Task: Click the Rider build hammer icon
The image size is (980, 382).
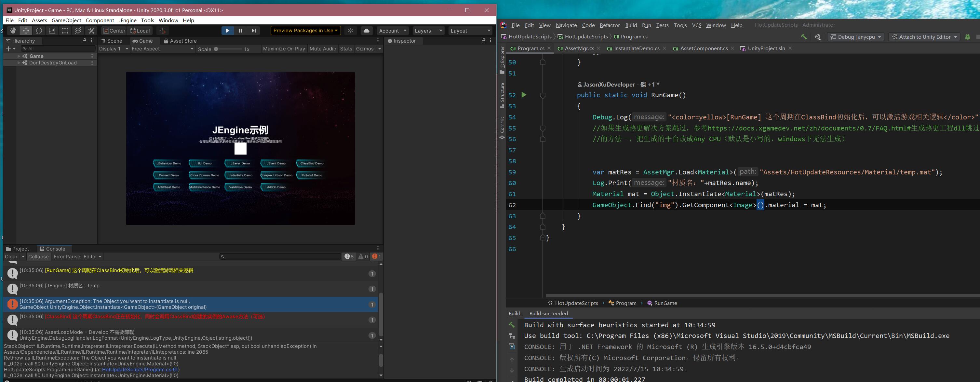Action: pyautogui.click(x=803, y=36)
